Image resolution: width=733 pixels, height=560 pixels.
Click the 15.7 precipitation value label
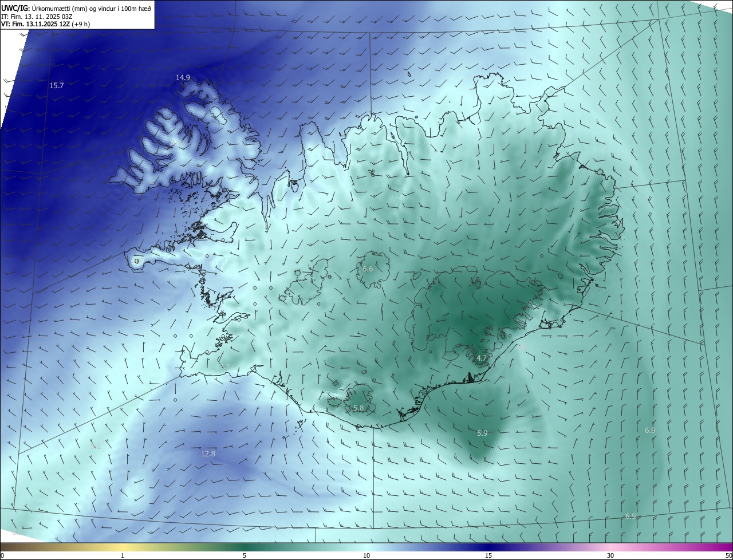click(x=57, y=85)
